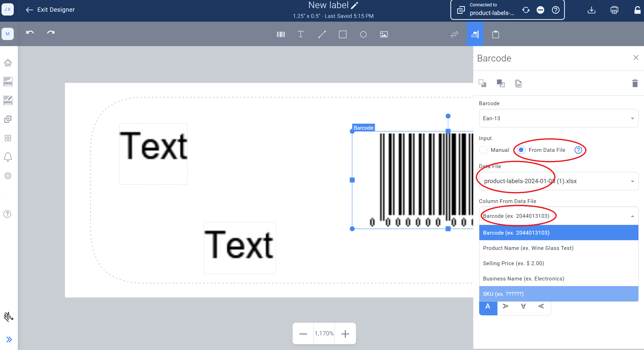Select the Rectangle shape tool
The width and height of the screenshot is (644, 350).
click(343, 34)
